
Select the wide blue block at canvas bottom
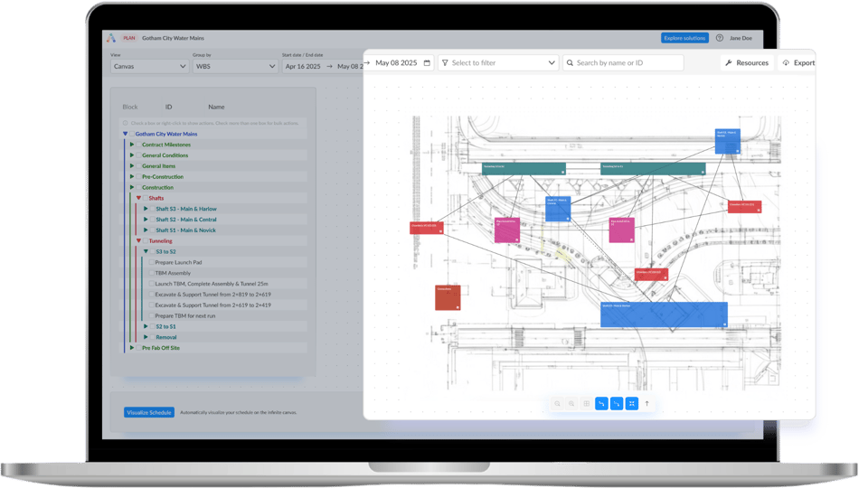click(x=664, y=314)
